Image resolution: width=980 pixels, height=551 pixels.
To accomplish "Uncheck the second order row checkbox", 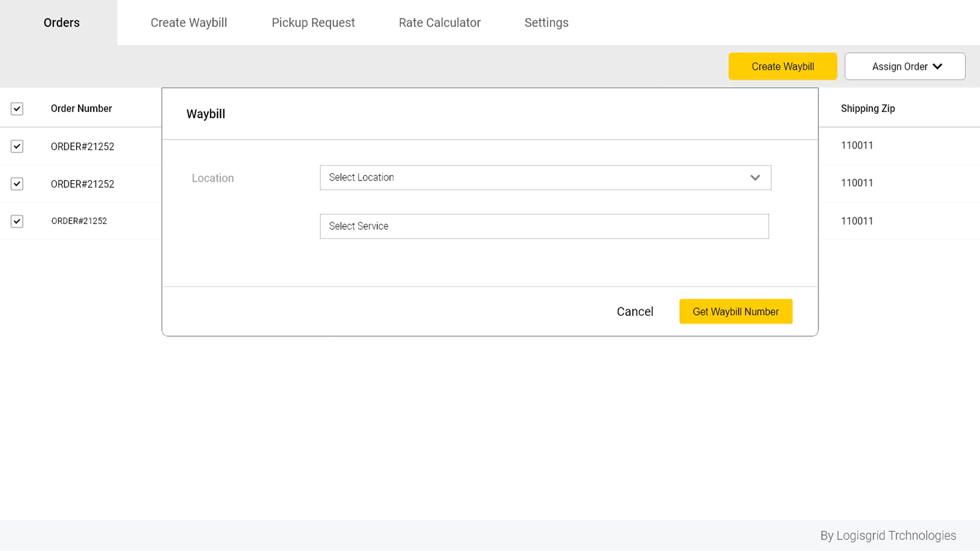I will (x=17, y=184).
